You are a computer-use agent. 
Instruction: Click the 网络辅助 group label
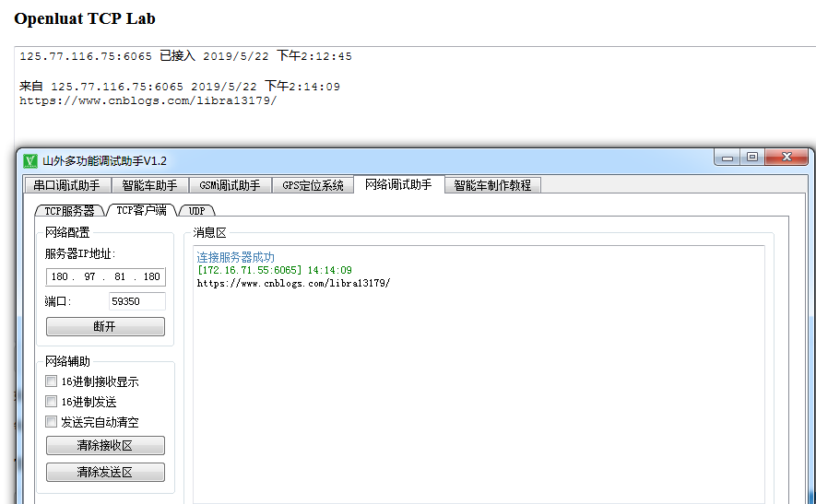coord(67,361)
